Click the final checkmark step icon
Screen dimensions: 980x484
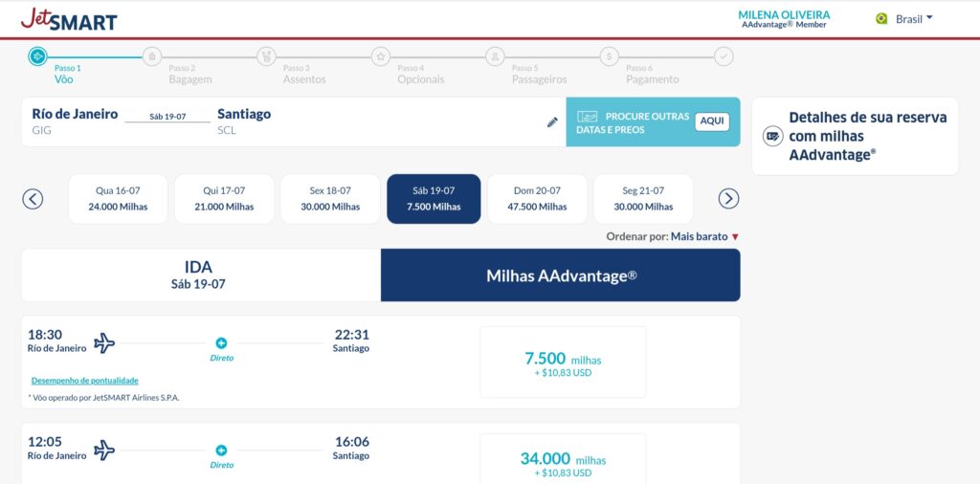pos(724,56)
